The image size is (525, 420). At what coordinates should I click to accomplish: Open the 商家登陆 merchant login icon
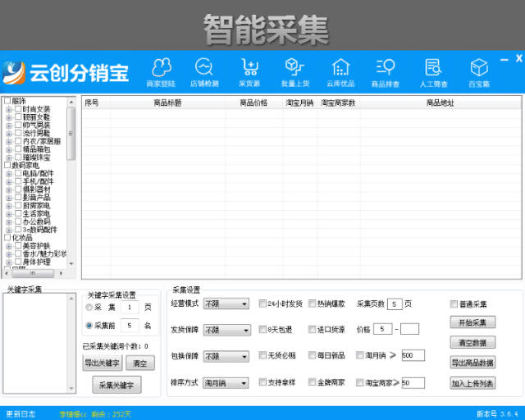click(x=161, y=72)
